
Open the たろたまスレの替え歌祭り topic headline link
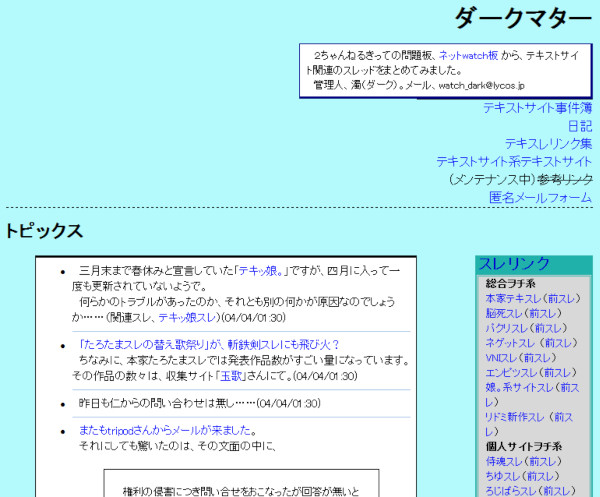(x=209, y=345)
